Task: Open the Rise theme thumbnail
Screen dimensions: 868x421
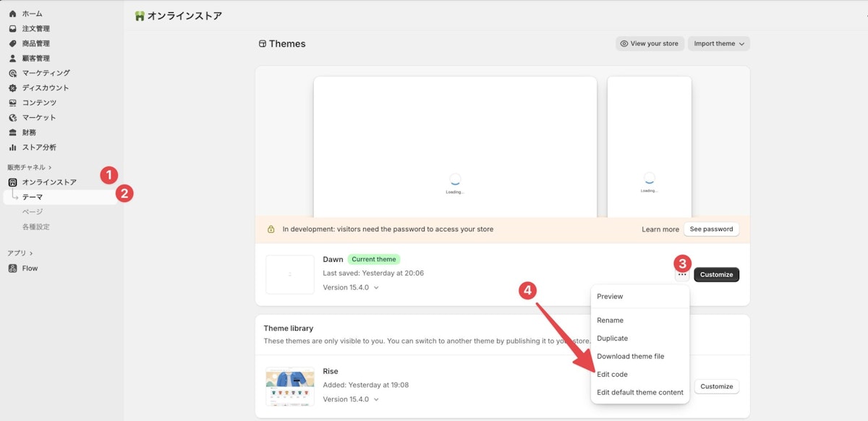Action: (x=290, y=386)
